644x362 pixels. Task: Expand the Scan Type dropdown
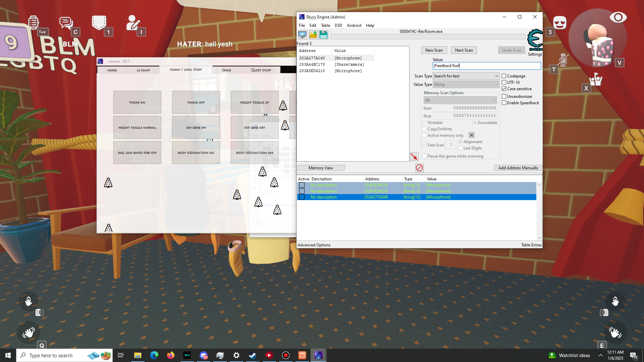pyautogui.click(x=466, y=76)
